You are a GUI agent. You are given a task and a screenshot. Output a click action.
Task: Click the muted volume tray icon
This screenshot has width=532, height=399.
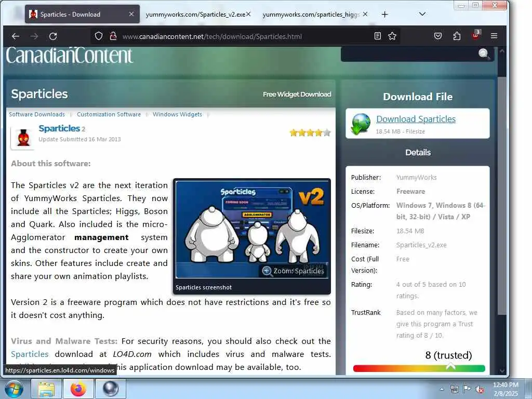pyautogui.click(x=480, y=390)
